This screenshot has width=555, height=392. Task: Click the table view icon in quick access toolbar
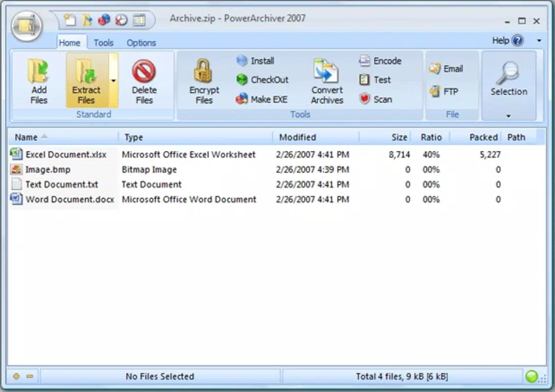(139, 20)
